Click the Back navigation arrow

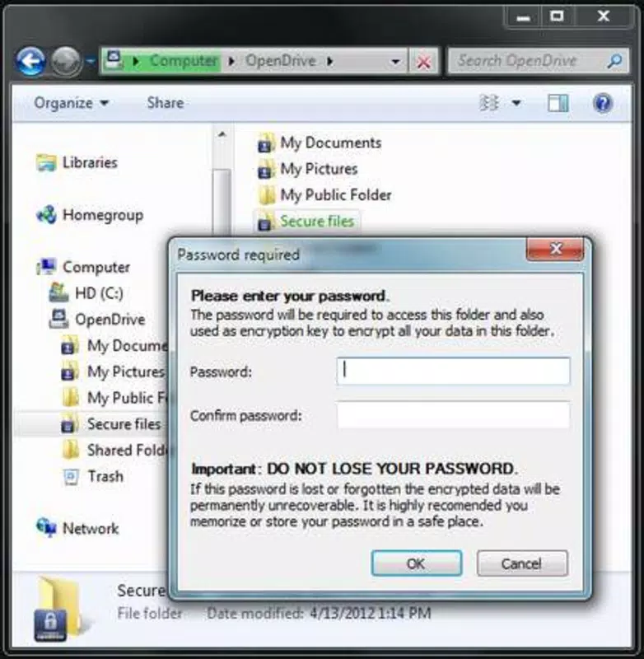(x=30, y=61)
